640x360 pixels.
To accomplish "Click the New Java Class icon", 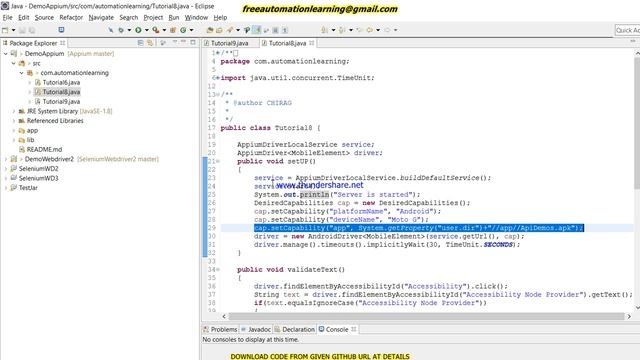I will point(183,30).
